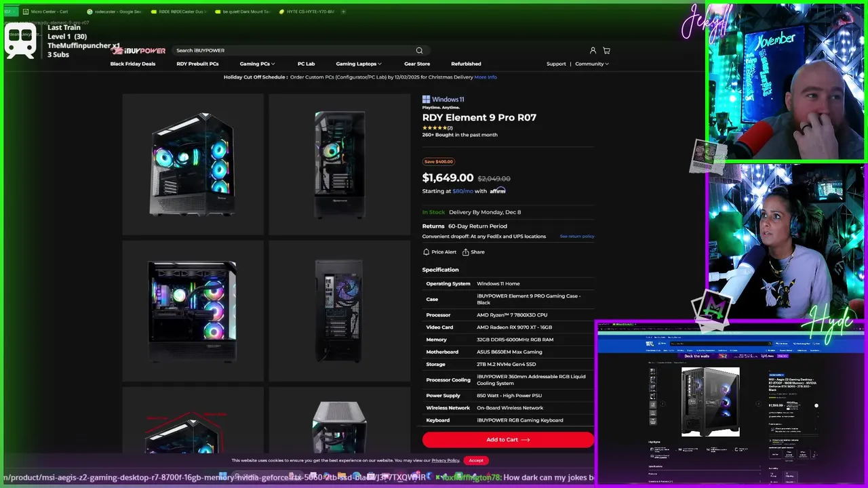
Task: Click the RDY Element 9 Pro R07 title
Action: (479, 117)
